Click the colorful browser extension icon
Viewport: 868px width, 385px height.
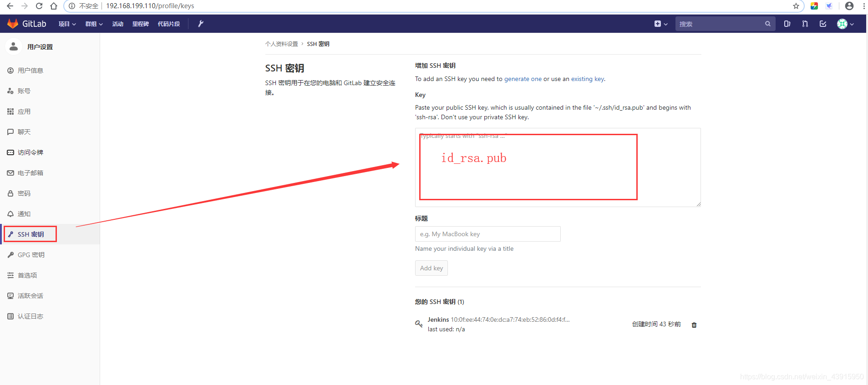point(814,6)
